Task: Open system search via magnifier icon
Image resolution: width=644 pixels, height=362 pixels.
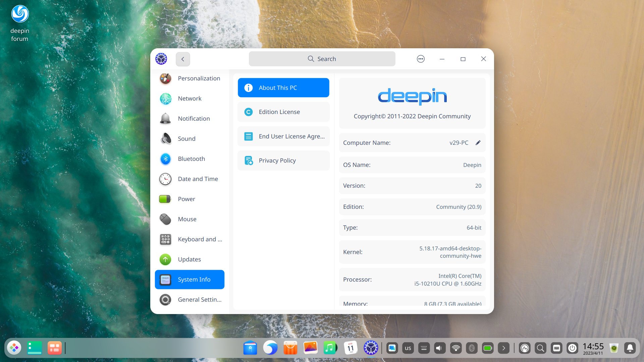Action: coord(541,348)
